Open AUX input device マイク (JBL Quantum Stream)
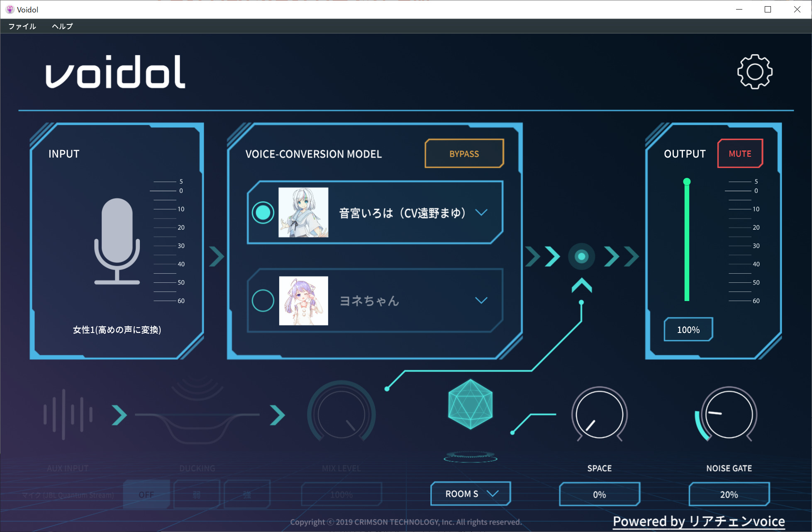The image size is (812, 532). click(68, 495)
